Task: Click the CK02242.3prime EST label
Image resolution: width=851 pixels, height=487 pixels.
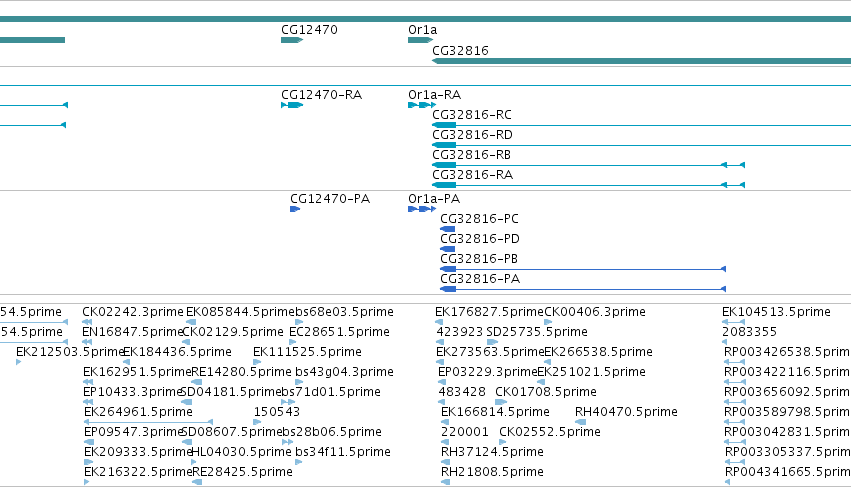Action: point(133,312)
